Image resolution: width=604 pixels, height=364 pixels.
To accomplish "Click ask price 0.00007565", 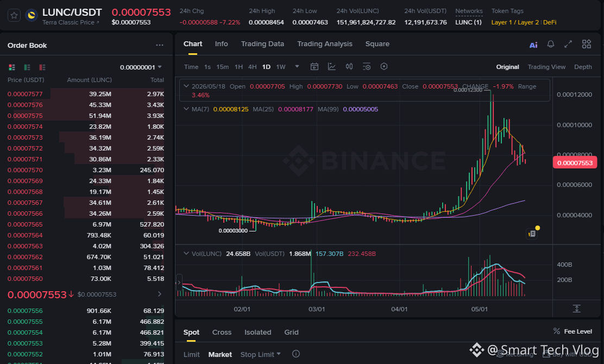I will 25,224.
